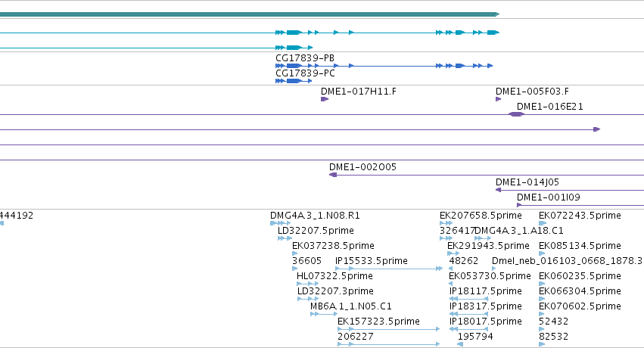The image size is (644, 348).
Task: Click the EK037238.5prime EST label
Action: (333, 246)
